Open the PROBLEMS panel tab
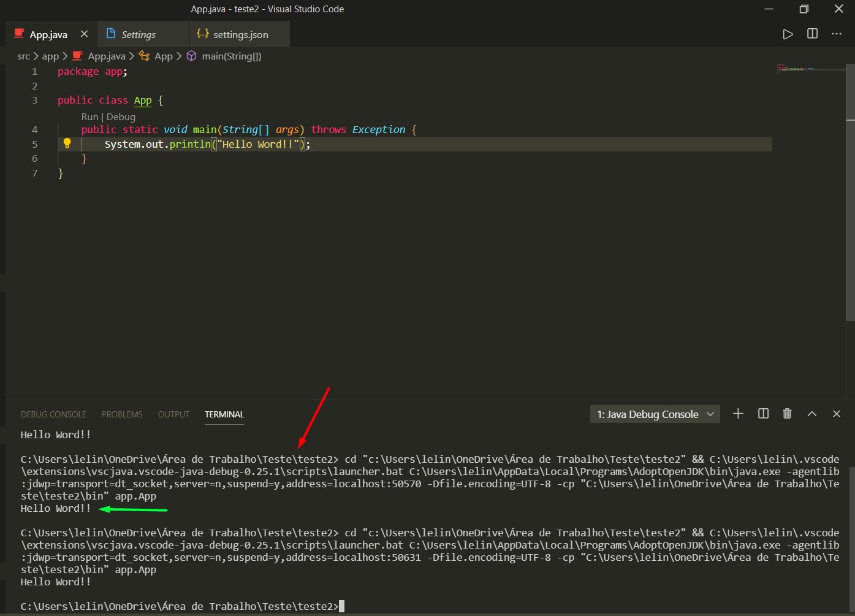855x616 pixels. [122, 414]
